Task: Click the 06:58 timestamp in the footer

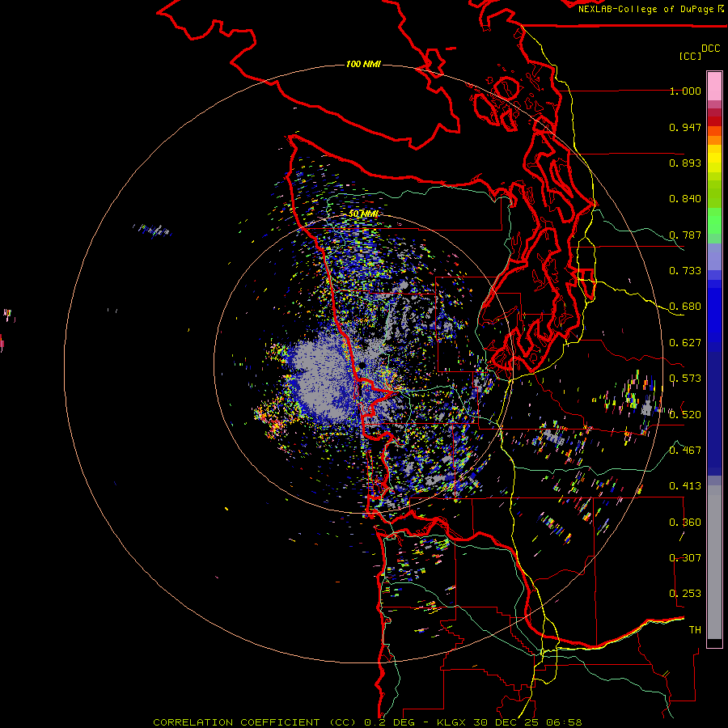Action: 565,722
